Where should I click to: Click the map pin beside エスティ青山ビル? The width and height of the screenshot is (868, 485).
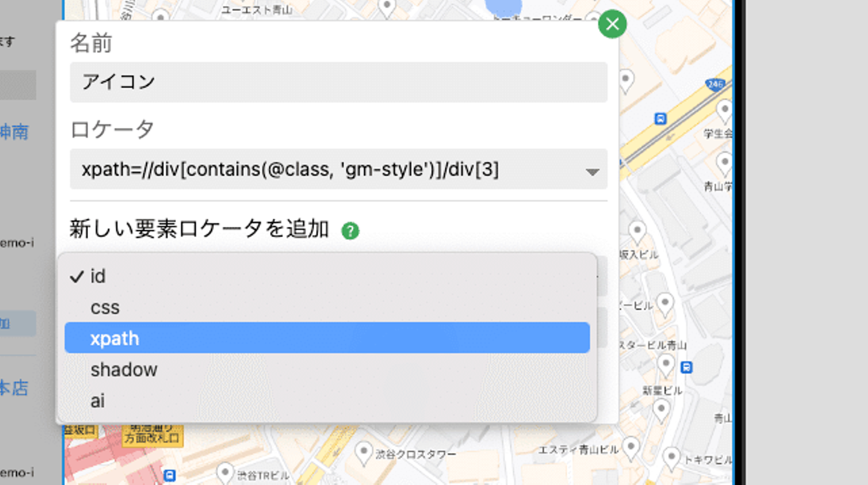tap(631, 447)
